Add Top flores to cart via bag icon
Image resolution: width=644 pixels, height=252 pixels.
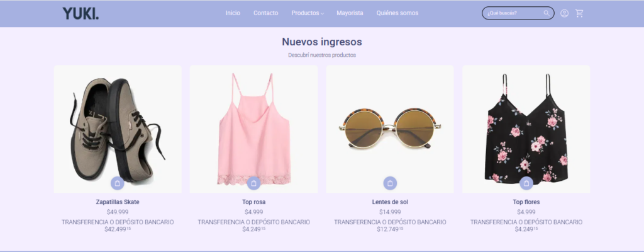pos(526,183)
